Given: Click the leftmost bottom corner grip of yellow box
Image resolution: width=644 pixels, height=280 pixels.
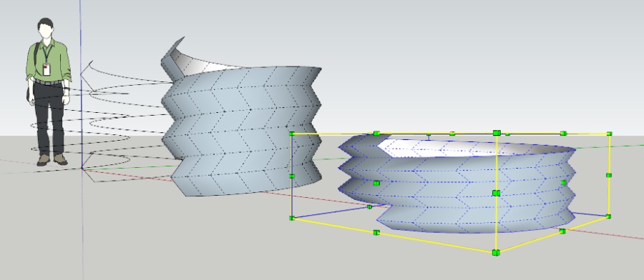Looking at the screenshot, I should pos(292,218).
